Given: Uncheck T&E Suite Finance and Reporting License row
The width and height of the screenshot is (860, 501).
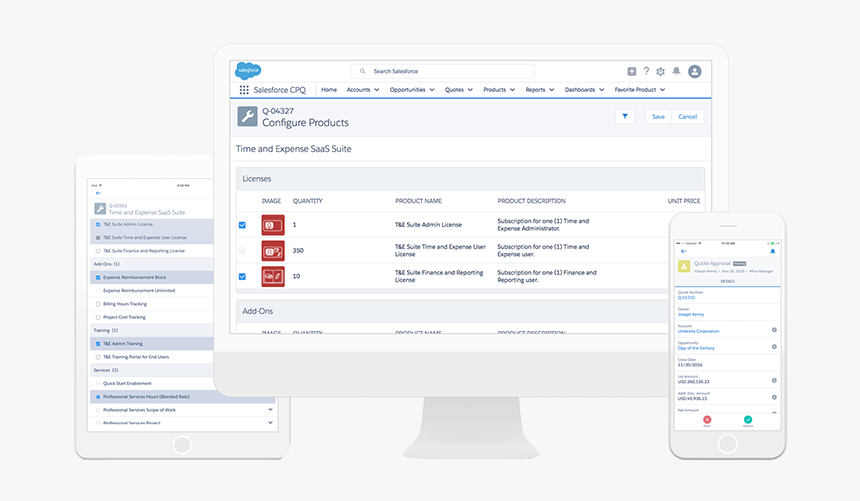Looking at the screenshot, I should coord(242,276).
